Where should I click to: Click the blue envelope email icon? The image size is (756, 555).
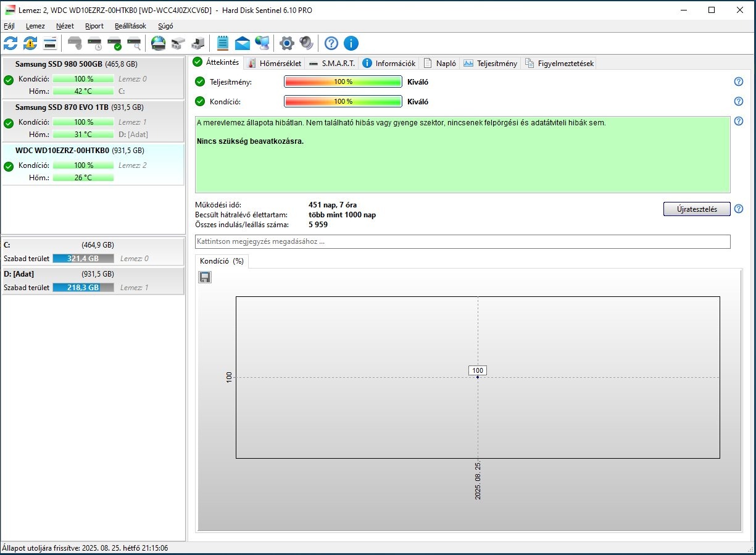point(243,43)
